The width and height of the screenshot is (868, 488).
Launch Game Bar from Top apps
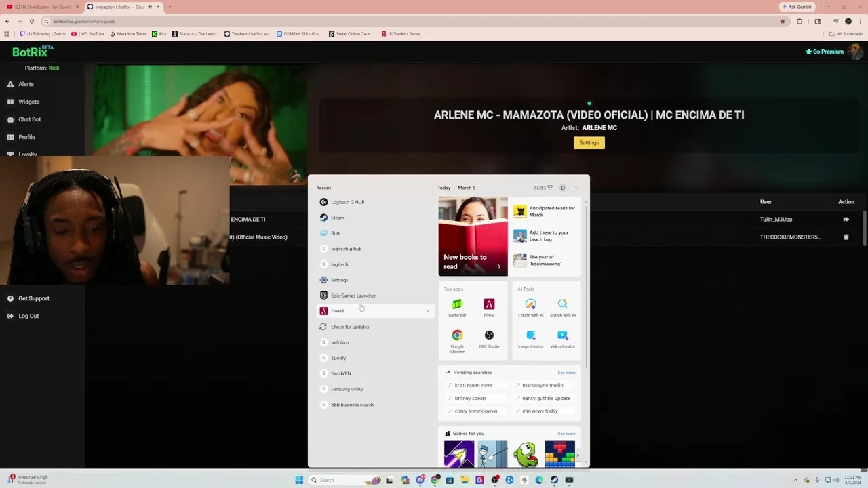(x=457, y=308)
